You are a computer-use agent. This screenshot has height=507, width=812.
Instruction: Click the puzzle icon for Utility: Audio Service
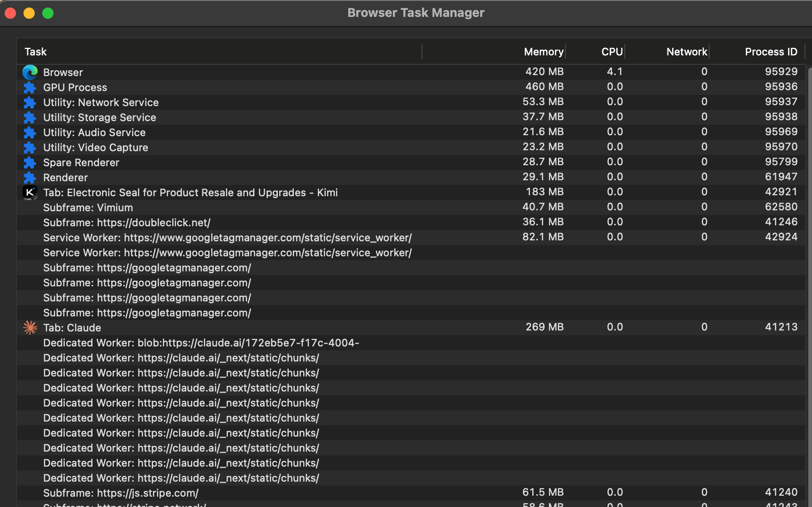point(30,132)
